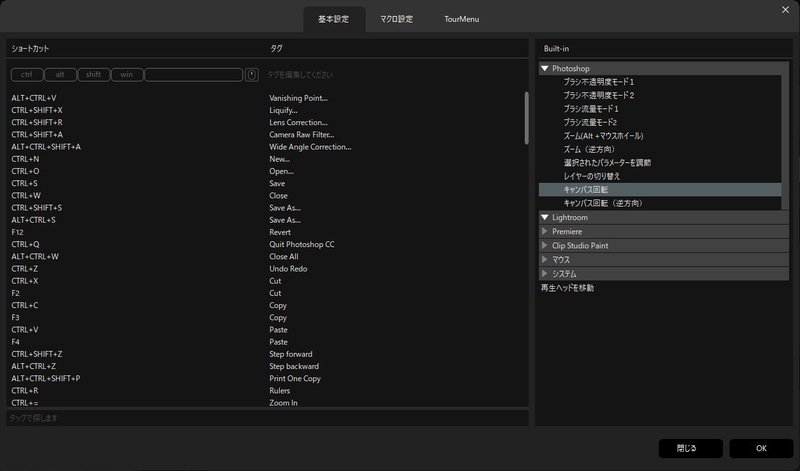
Task: Switch to the 基本設定 tab
Action: (334, 19)
